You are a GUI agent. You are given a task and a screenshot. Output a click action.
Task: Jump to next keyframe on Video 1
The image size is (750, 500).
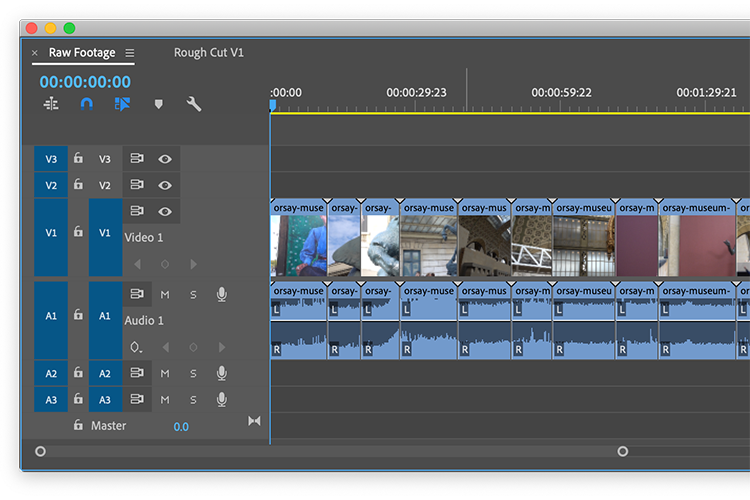pyautogui.click(x=193, y=264)
